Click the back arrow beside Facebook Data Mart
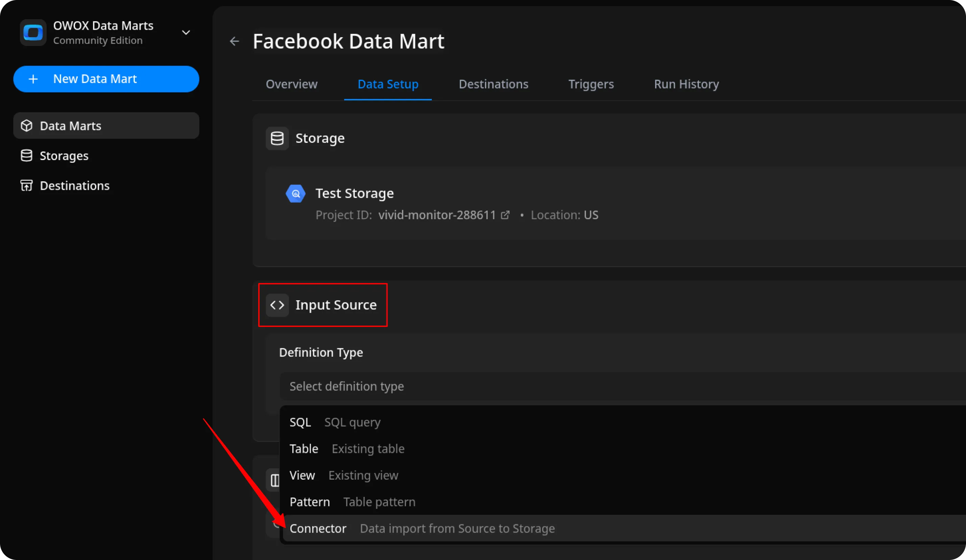Image resolution: width=966 pixels, height=560 pixels. (x=234, y=41)
